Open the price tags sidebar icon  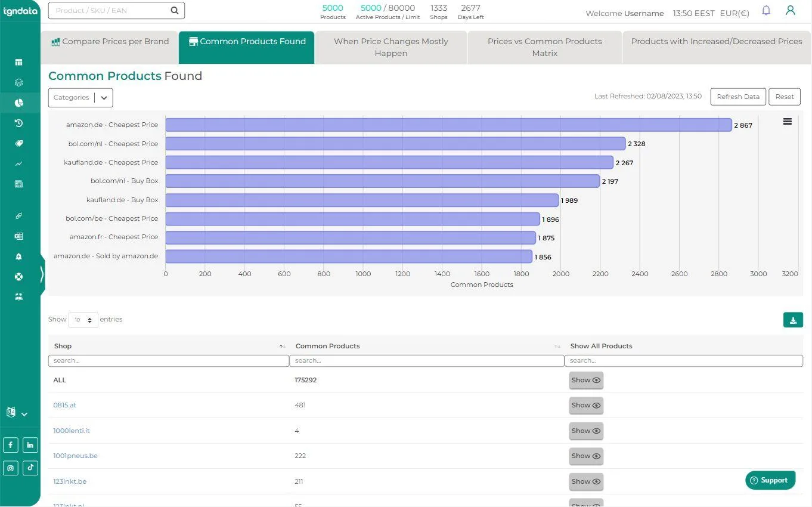18,143
